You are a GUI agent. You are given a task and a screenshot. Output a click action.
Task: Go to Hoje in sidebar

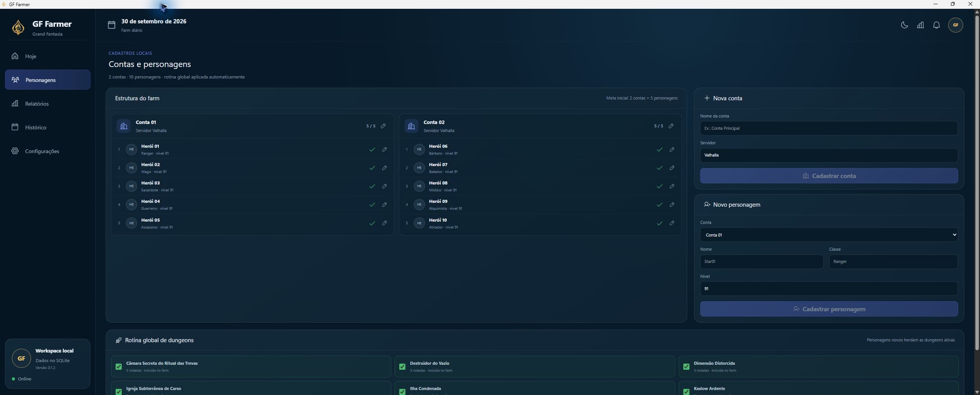[47, 56]
